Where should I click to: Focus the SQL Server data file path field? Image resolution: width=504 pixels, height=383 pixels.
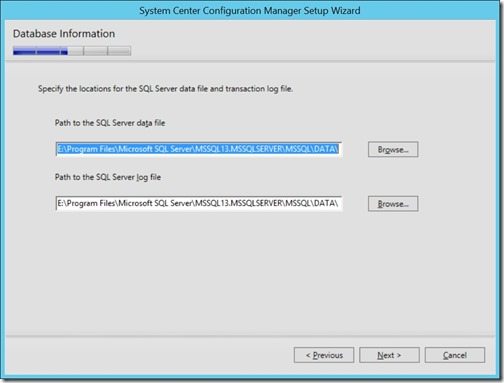[199, 149]
